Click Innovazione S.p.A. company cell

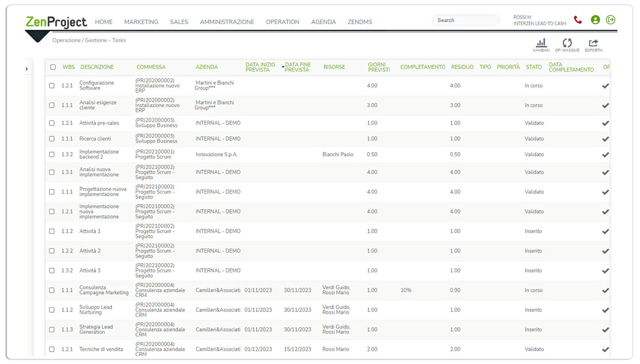217,155
